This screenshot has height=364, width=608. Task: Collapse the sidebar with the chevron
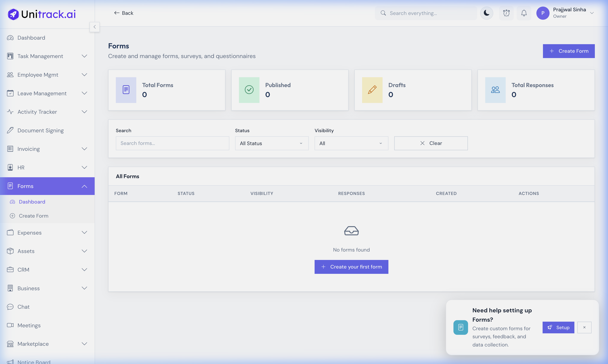point(94,27)
